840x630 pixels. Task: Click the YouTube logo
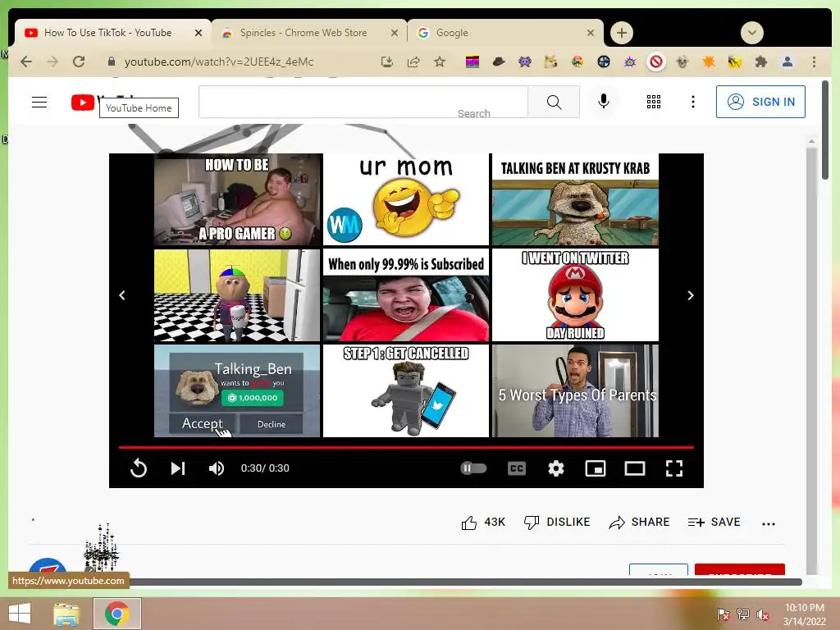pyautogui.click(x=83, y=102)
